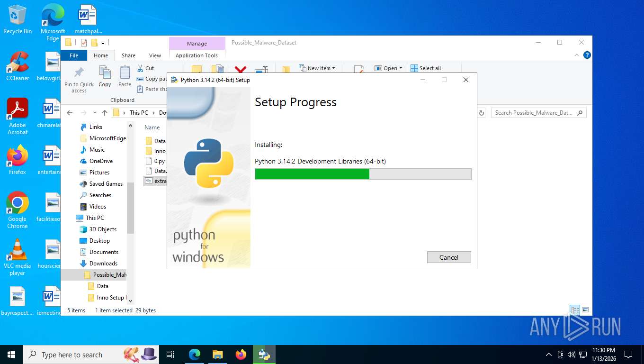Open the belowgirl image file on desktop
Screen dimensions: 644x364
tap(49, 66)
